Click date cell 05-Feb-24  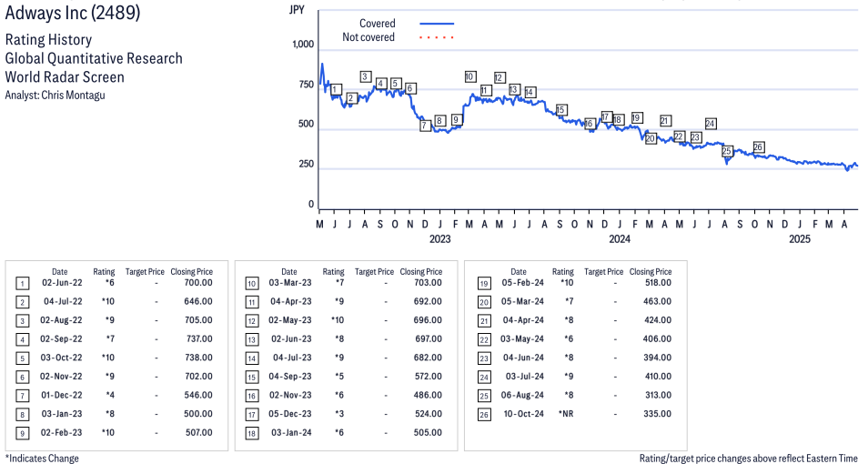[522, 282]
